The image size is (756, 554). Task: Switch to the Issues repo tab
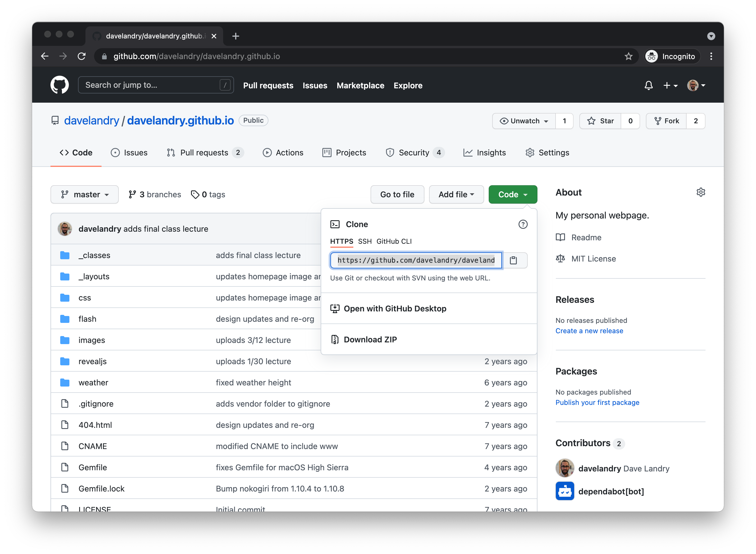click(129, 153)
